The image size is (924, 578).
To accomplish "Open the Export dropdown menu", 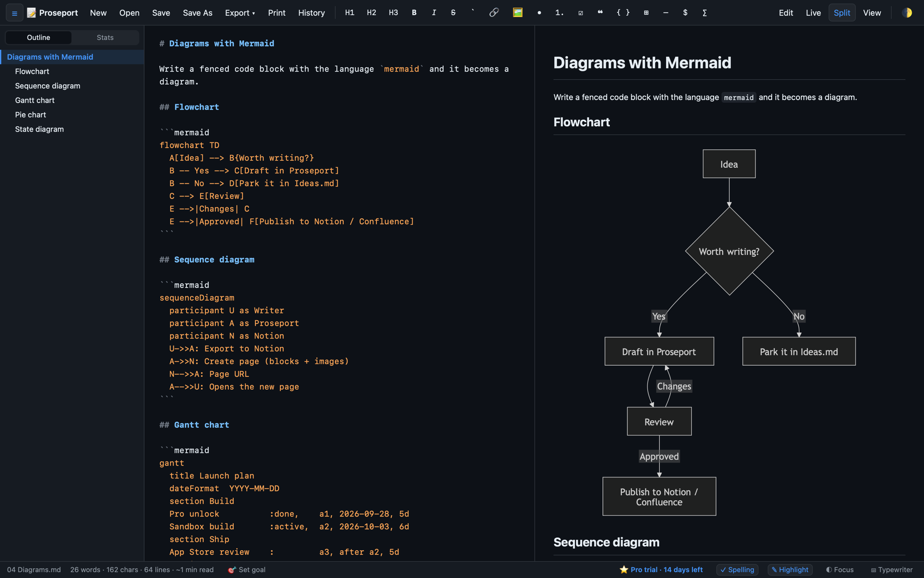I will [x=240, y=13].
